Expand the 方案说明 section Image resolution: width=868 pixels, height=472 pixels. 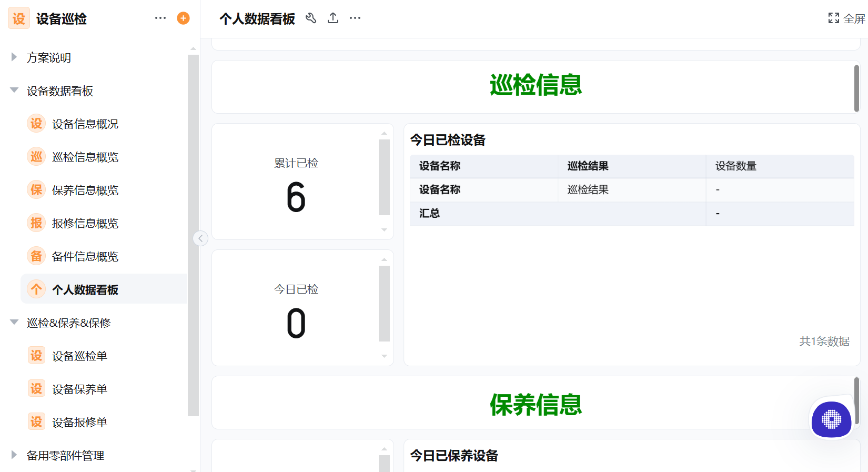tap(14, 57)
